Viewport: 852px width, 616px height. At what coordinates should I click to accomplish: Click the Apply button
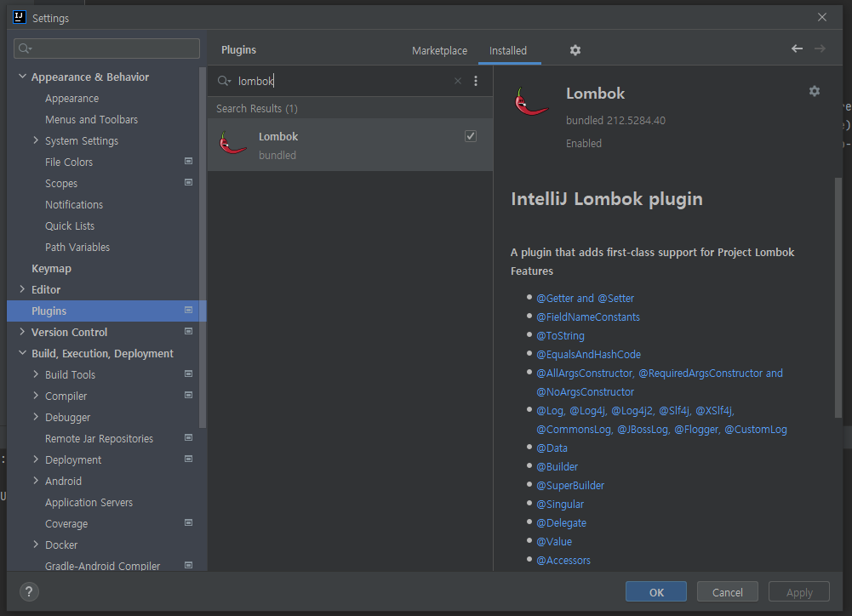798,592
